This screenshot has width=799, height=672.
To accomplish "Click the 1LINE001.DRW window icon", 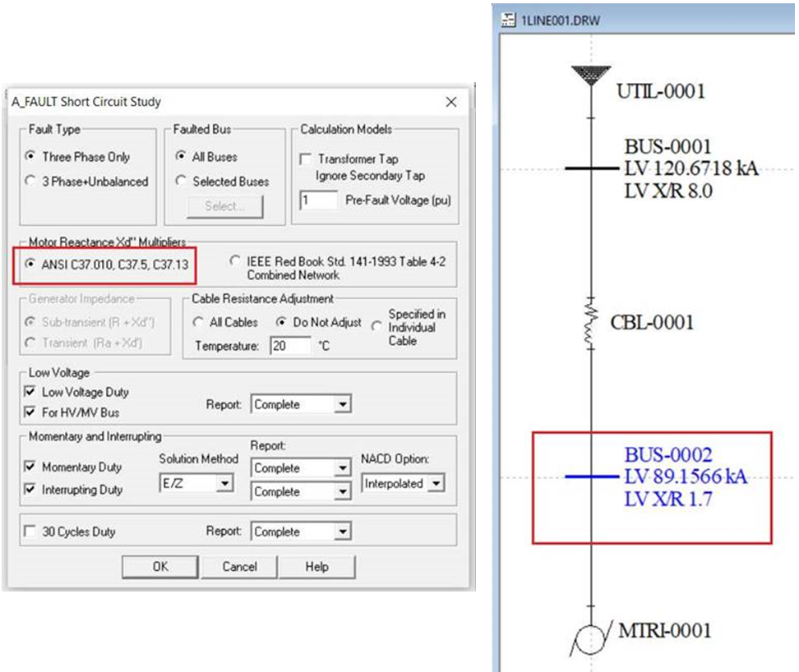I will (509, 20).
